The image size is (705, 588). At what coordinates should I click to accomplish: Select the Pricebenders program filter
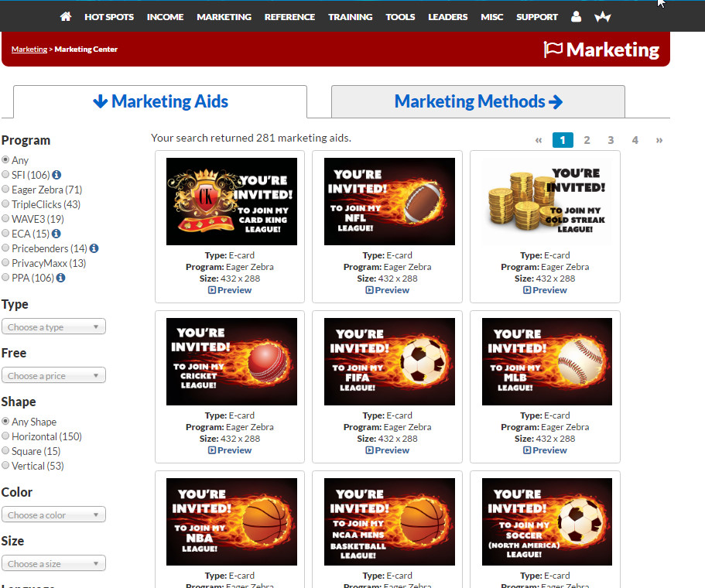[x=5, y=248]
